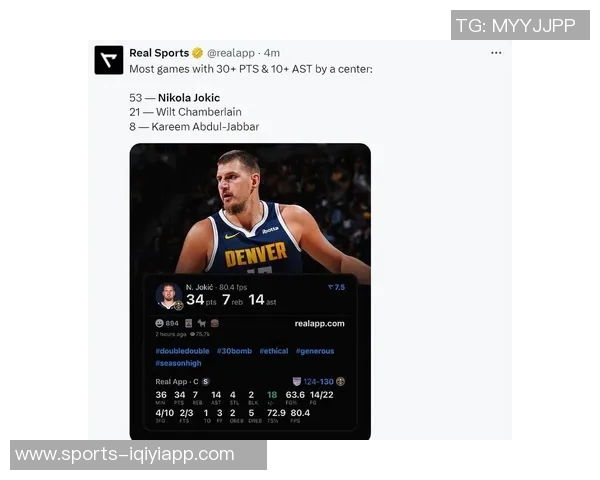Click the gold verified badge
This screenshot has height=480, width=600.
tap(197, 53)
